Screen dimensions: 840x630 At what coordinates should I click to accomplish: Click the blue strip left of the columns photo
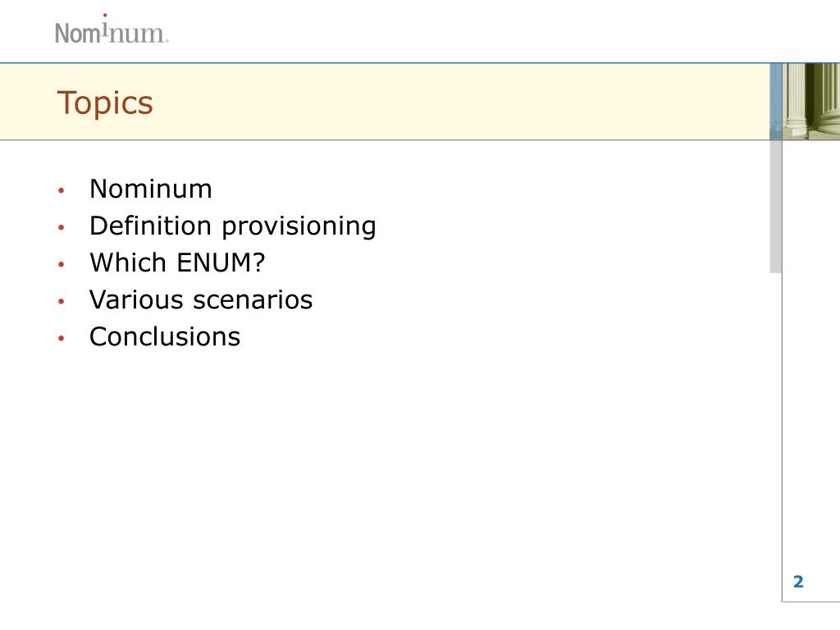pos(776,101)
